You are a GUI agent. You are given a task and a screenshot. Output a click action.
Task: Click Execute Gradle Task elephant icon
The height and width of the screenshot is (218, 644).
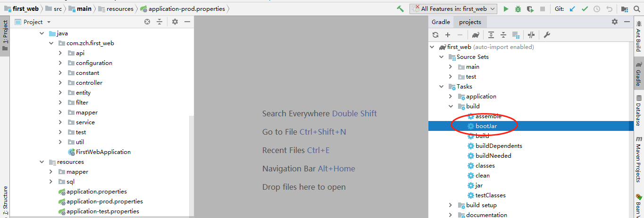pyautogui.click(x=476, y=35)
